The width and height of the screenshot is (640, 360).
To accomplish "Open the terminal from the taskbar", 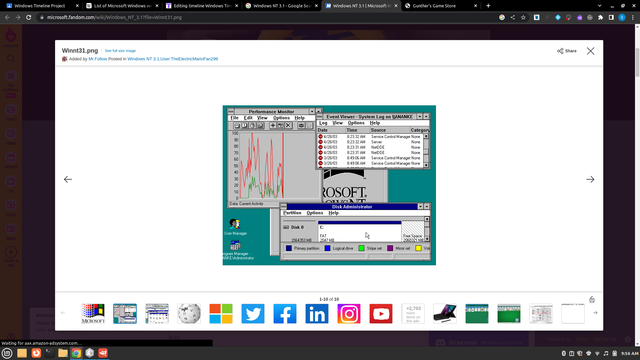I will tap(49, 353).
